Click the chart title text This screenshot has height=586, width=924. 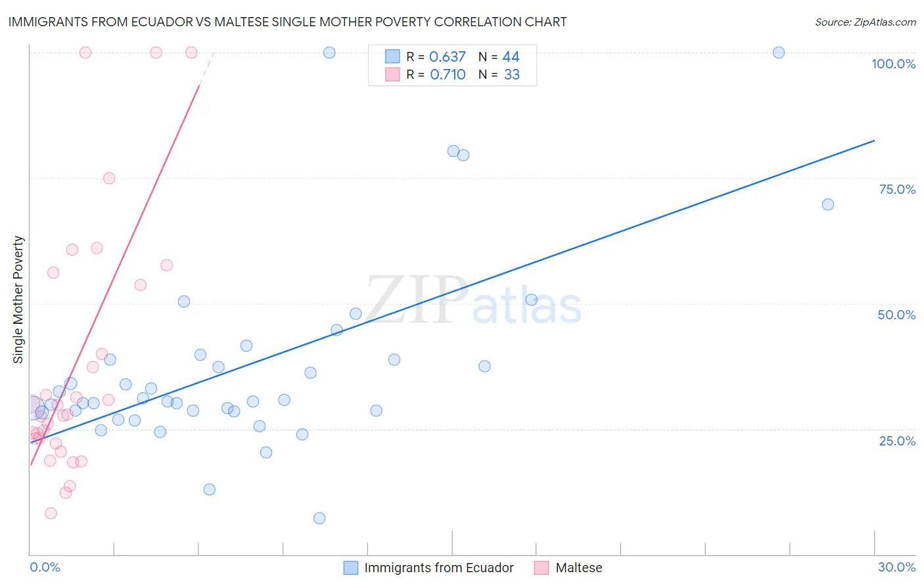[x=287, y=22]
